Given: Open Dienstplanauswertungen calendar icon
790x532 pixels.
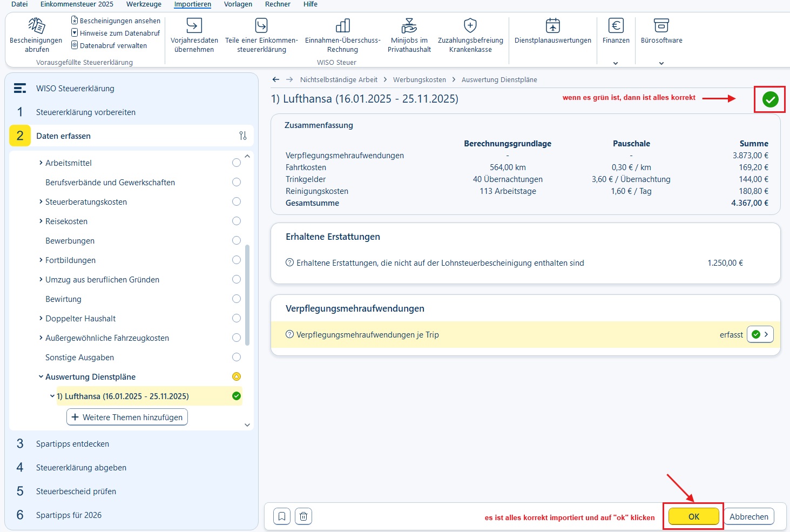Looking at the screenshot, I should point(553,25).
